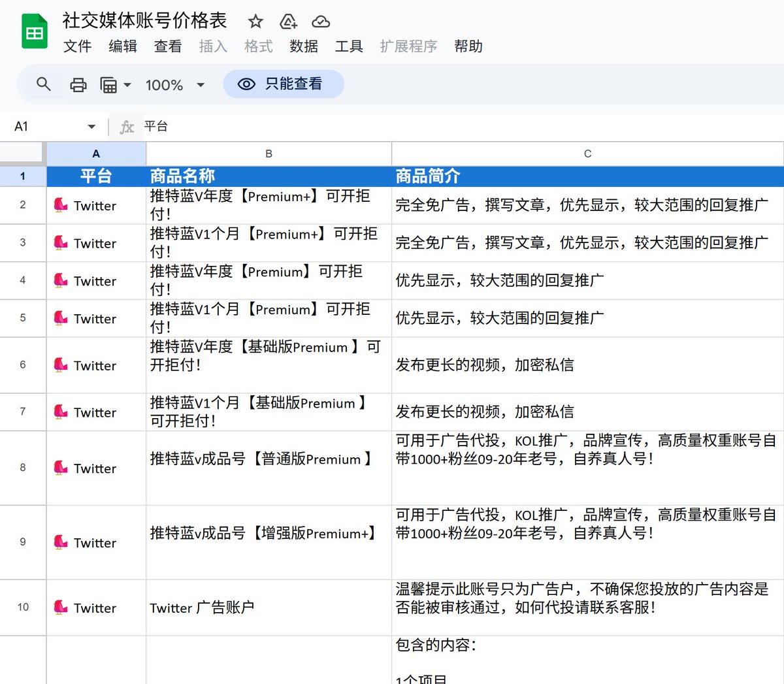Select row 2 description 完全免广告,撰写文章
784x684 pixels.
tap(587, 206)
